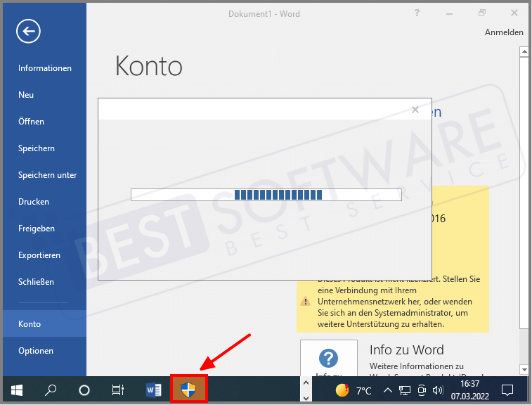Click the Word help question mark icon
Screen dimensions: 532x405
[x=328, y=359]
